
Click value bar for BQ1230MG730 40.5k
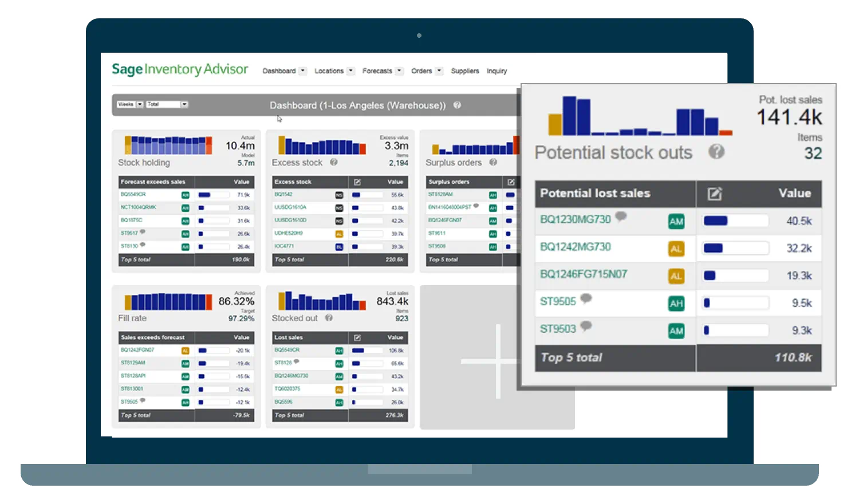[x=736, y=221]
